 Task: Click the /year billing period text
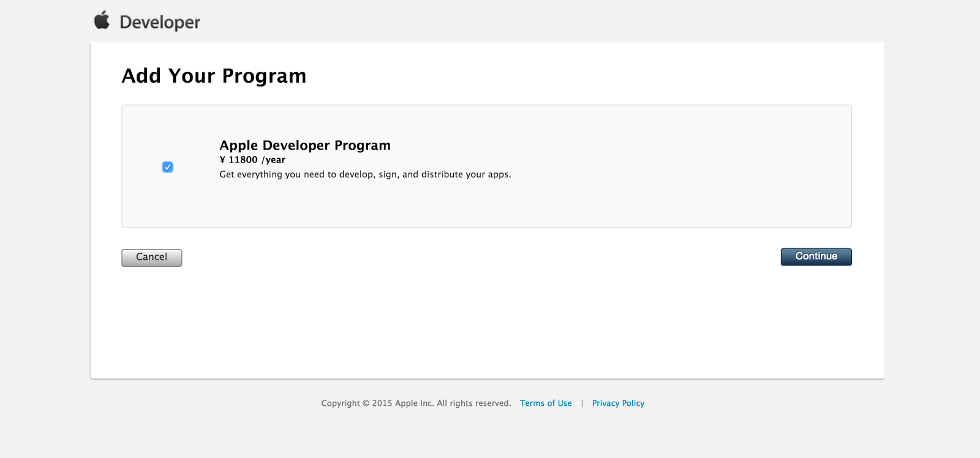click(x=274, y=160)
